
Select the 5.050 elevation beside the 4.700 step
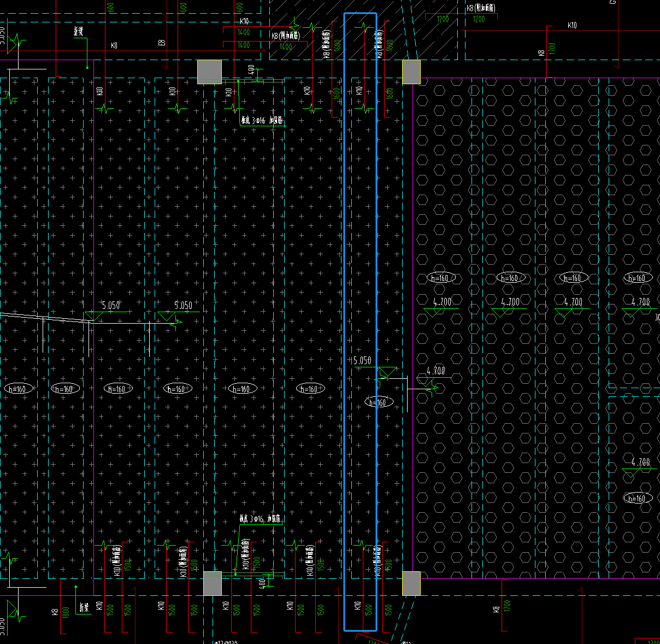coord(362,360)
